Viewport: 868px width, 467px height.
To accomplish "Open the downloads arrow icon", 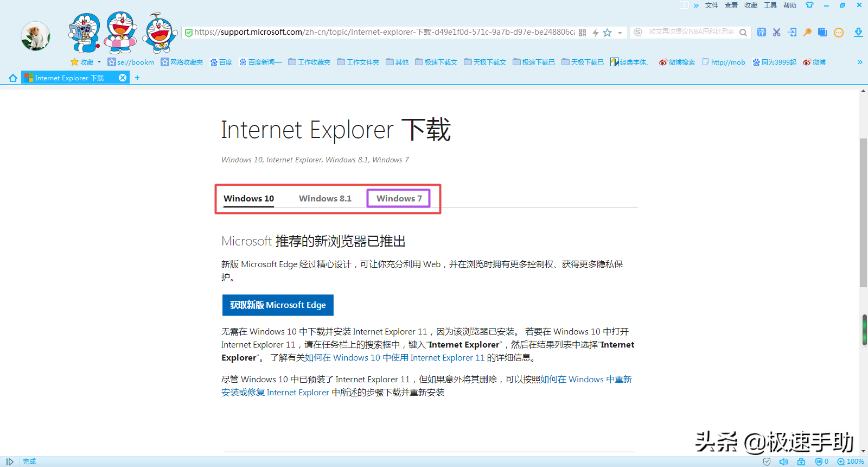I will (858, 32).
